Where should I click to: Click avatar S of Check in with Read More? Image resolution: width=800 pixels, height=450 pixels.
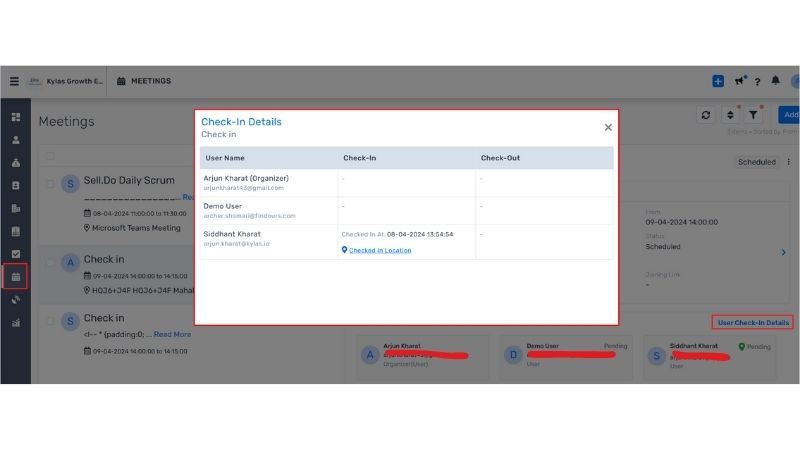point(70,321)
